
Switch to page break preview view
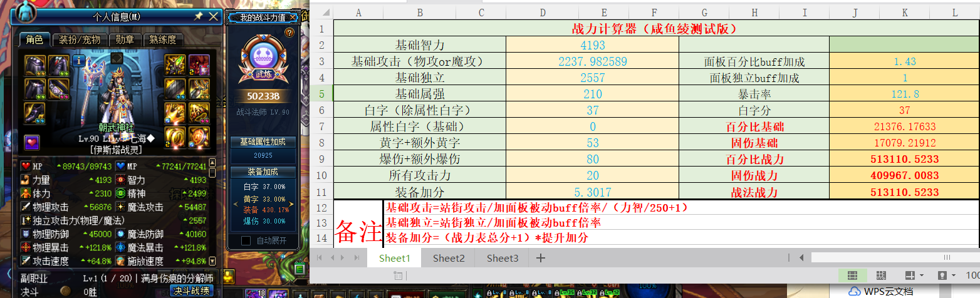pos(881,275)
